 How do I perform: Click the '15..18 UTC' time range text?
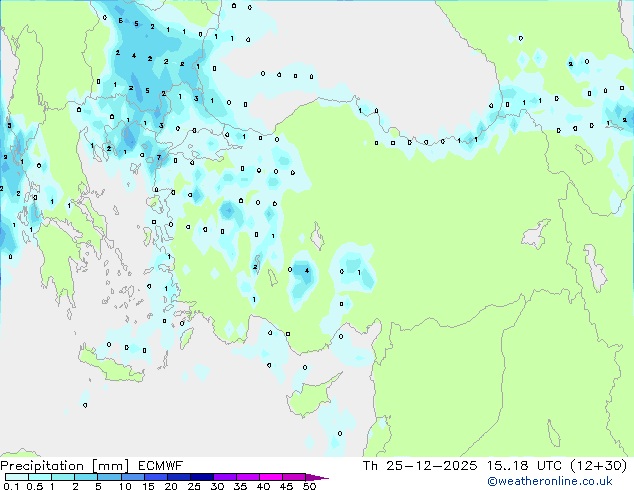click(x=524, y=466)
